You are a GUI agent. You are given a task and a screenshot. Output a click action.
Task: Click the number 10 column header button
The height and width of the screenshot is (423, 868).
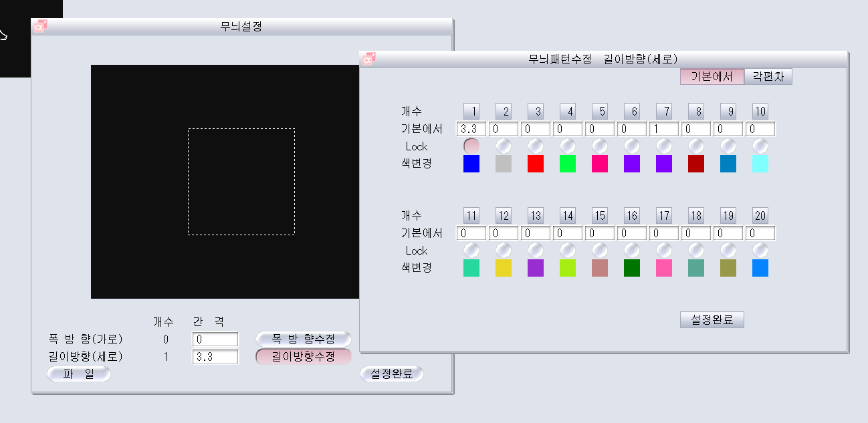point(760,111)
